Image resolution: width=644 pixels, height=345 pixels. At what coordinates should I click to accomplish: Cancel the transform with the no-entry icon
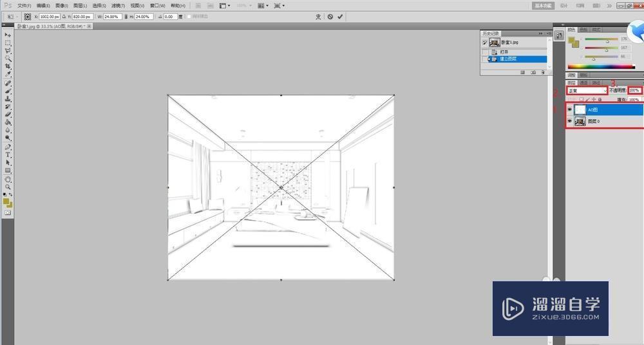pos(330,17)
